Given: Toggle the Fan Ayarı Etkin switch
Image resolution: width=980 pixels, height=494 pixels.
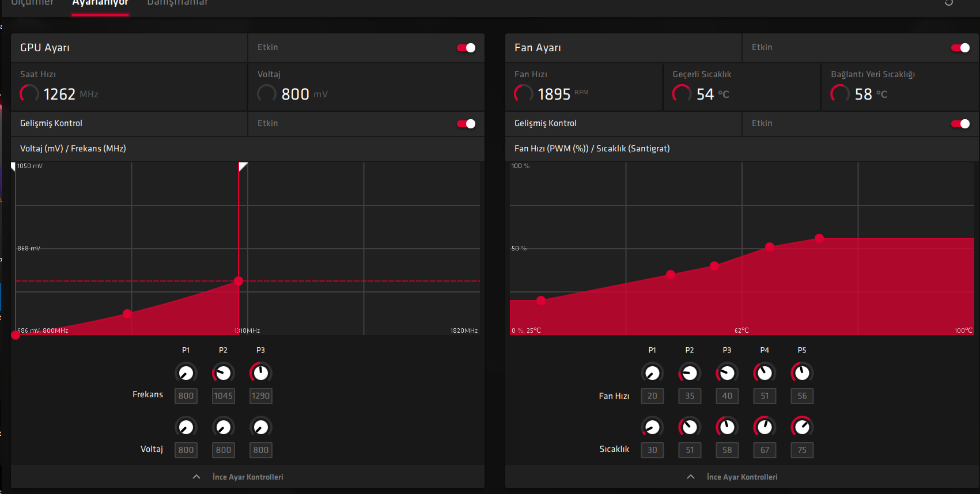Looking at the screenshot, I should coord(960,48).
